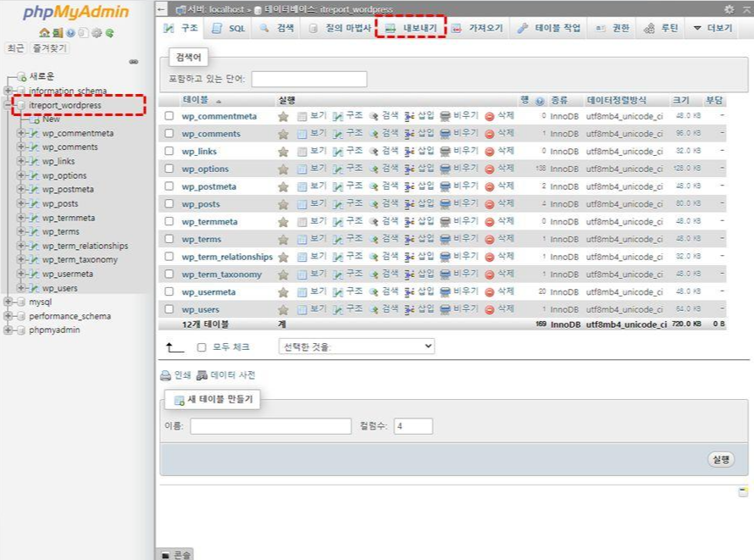754x560 pixels.
Task: Star the wp_users table as favorite
Action: pyautogui.click(x=283, y=310)
